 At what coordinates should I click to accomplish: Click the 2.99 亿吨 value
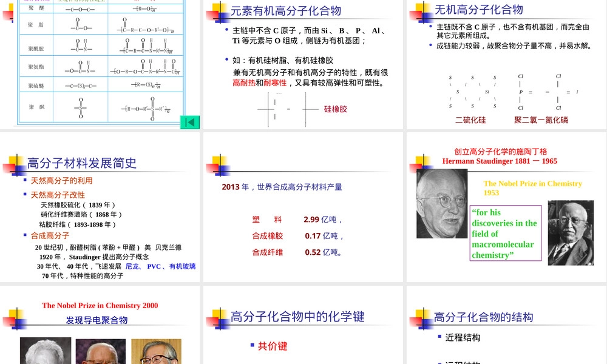[322, 220]
